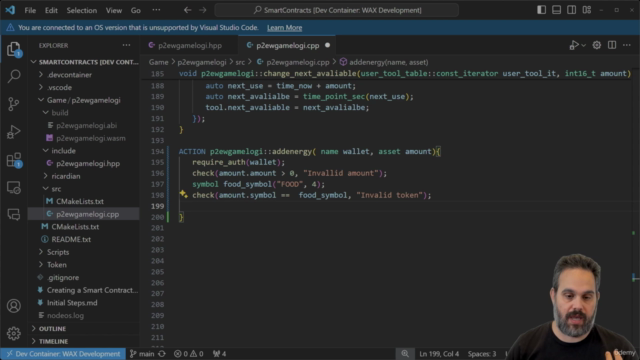
Task: Go forward with the navigation arrow
Action: point(203,10)
